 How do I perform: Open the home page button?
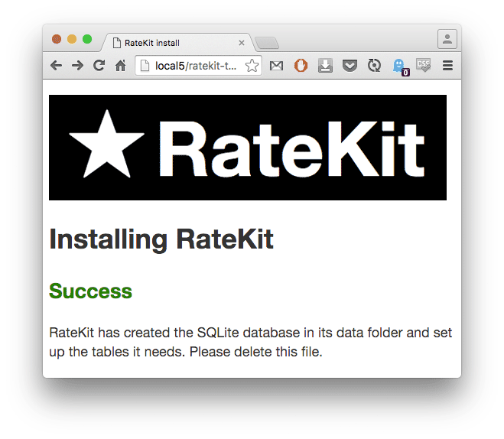pos(120,66)
